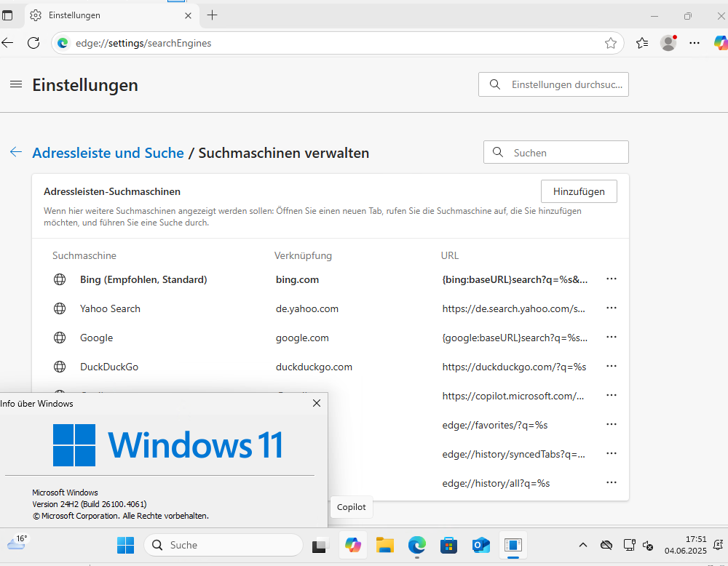Switch to the winver taskbar window
The height and width of the screenshot is (566, 728).
[513, 545]
